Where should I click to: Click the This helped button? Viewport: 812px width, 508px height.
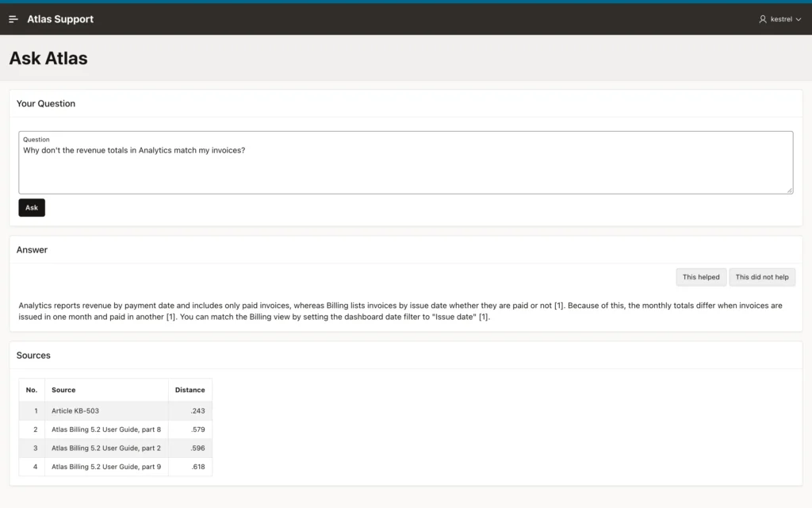pyautogui.click(x=701, y=277)
